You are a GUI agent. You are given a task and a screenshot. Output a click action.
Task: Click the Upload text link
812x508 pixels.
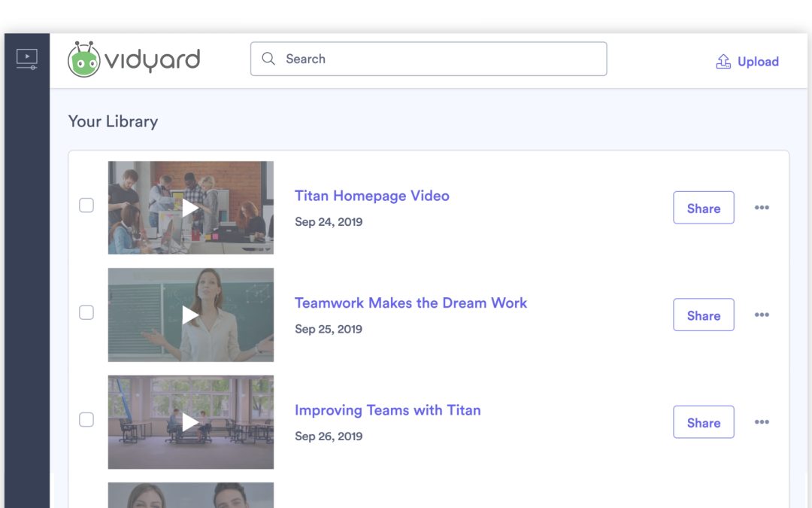758,62
